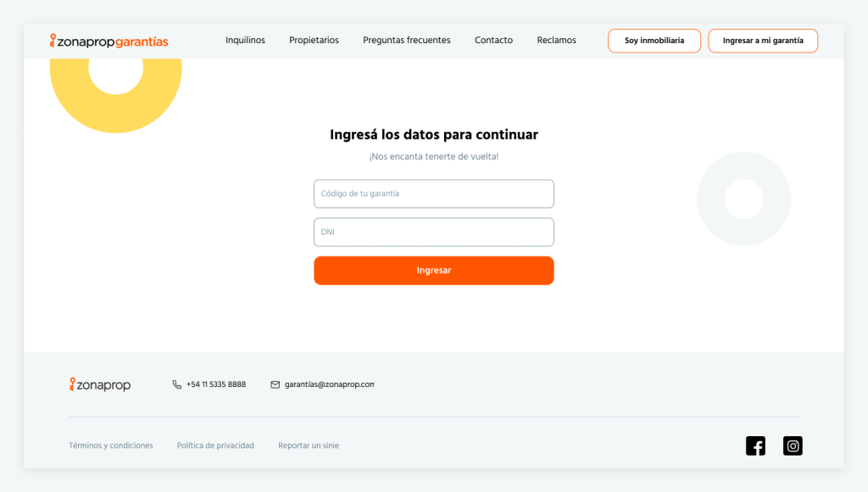The width and height of the screenshot is (868, 492).
Task: Click the yellow ring decoration
Action: click(115, 88)
